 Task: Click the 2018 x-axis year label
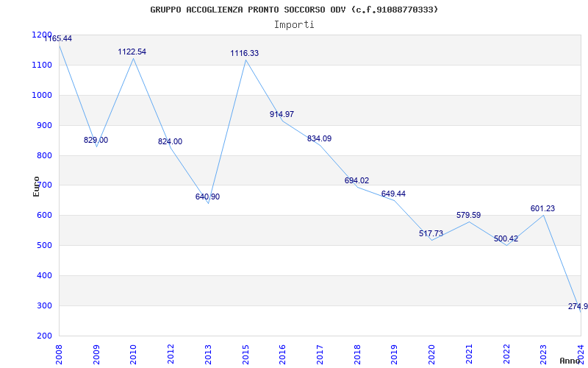357,354
